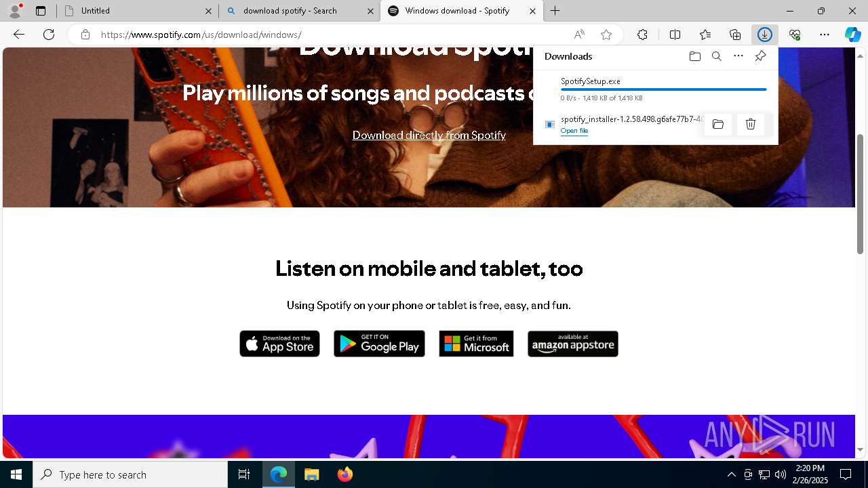Image resolution: width=868 pixels, height=488 pixels.
Task: Toggle the Downloads toolbar button
Action: pyautogui.click(x=765, y=35)
